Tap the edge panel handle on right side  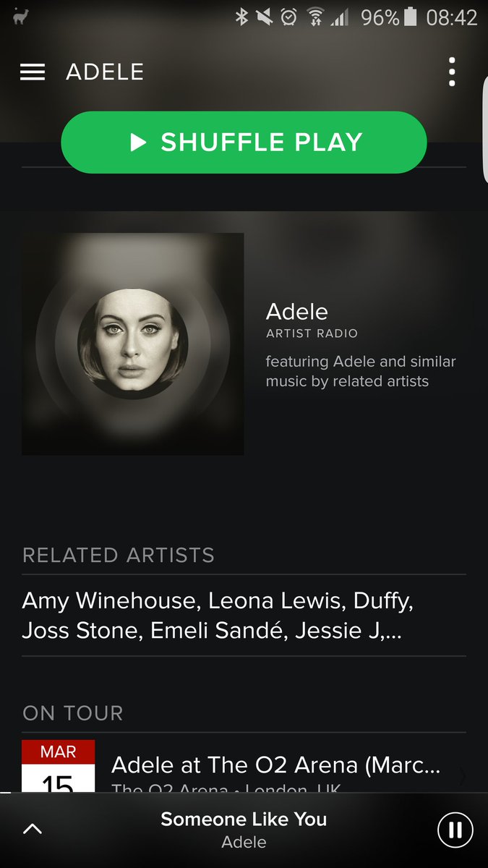pyautogui.click(x=484, y=127)
